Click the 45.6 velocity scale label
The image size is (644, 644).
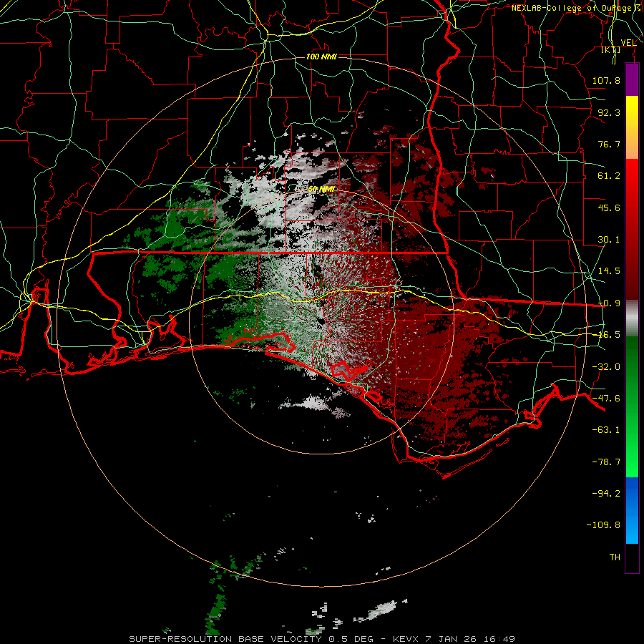pyautogui.click(x=609, y=208)
